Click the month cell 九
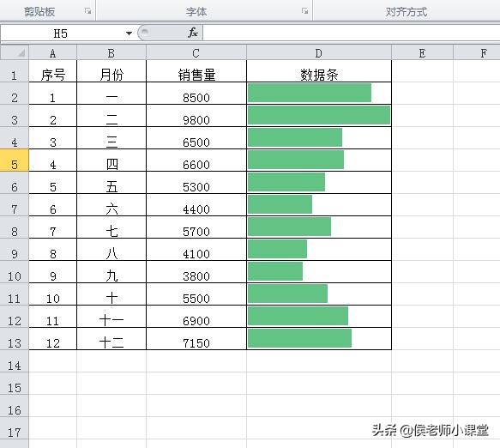This screenshot has width=500, height=448. 111,272
